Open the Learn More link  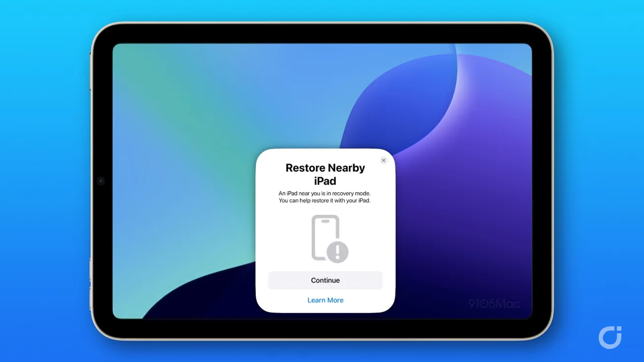(325, 300)
